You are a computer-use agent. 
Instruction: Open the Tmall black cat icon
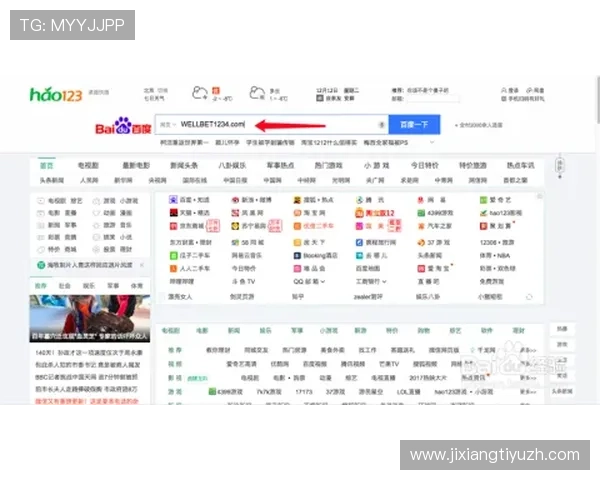point(173,213)
